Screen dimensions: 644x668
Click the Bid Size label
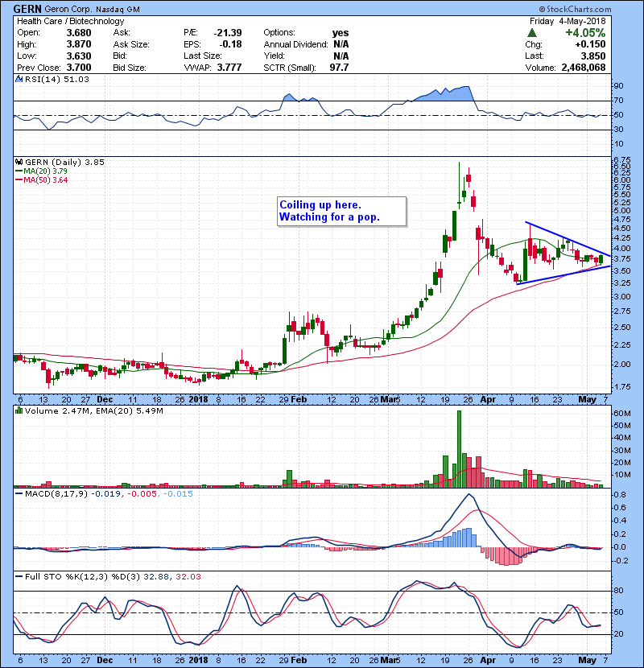130,68
